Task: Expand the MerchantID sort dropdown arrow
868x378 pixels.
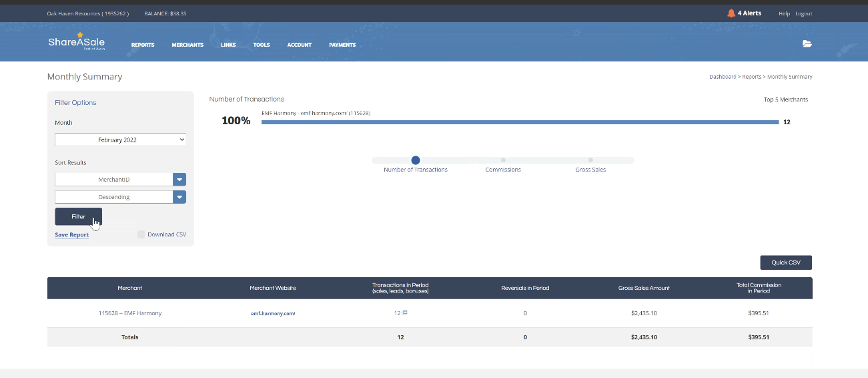Action: [x=179, y=180]
